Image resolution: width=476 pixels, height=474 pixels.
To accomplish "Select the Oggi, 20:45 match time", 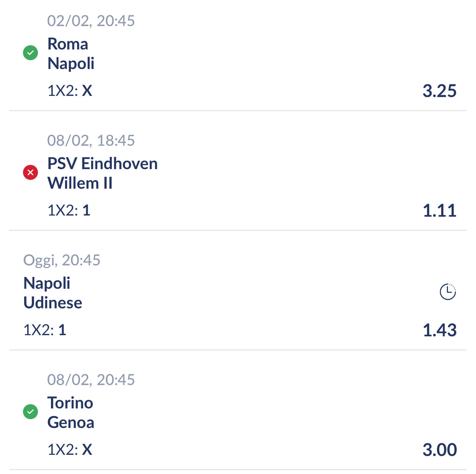I will click(x=62, y=260).
